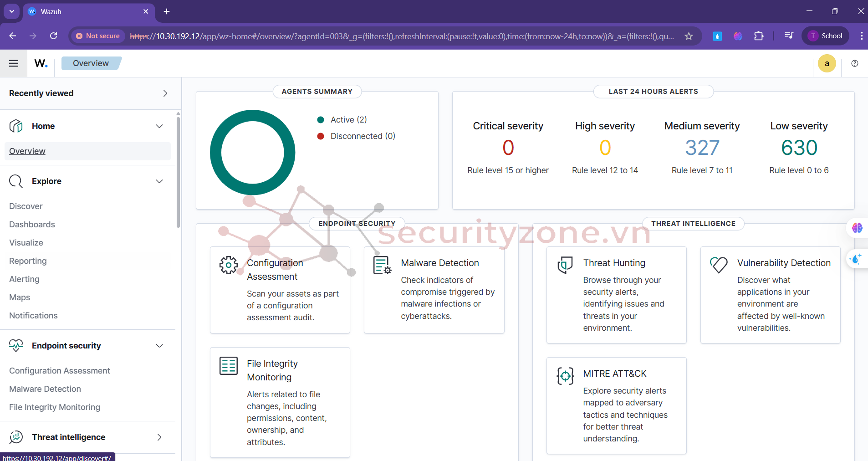Open the user avatar 'a' menu
868x461 pixels.
point(827,63)
